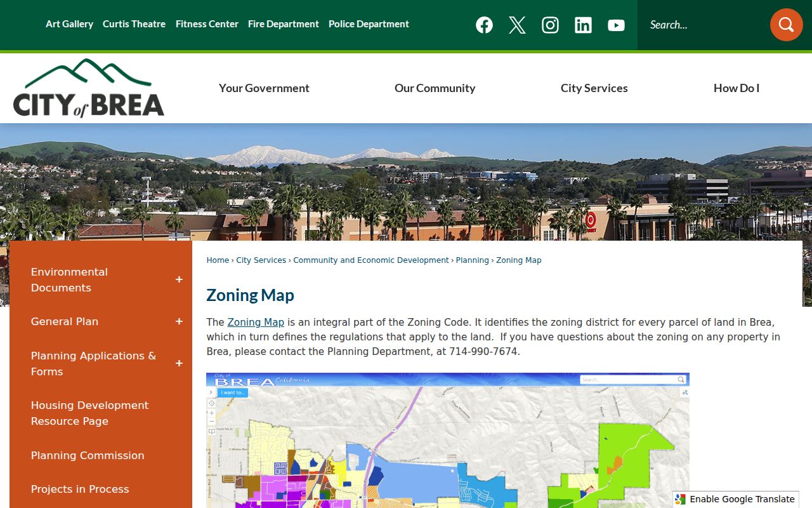Click Enable Google Translate button
The height and width of the screenshot is (508, 812).
click(x=736, y=499)
